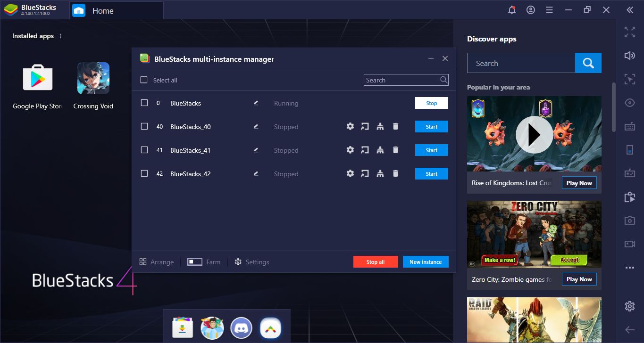Collapse sidebar with double chevron icon
This screenshot has height=343, width=644.
(630, 10)
